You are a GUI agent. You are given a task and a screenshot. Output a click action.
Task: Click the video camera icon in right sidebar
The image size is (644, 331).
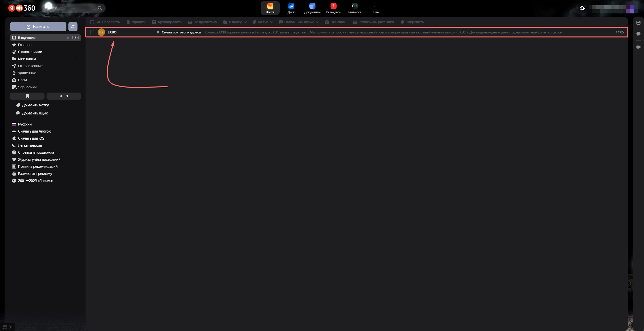[638, 47]
